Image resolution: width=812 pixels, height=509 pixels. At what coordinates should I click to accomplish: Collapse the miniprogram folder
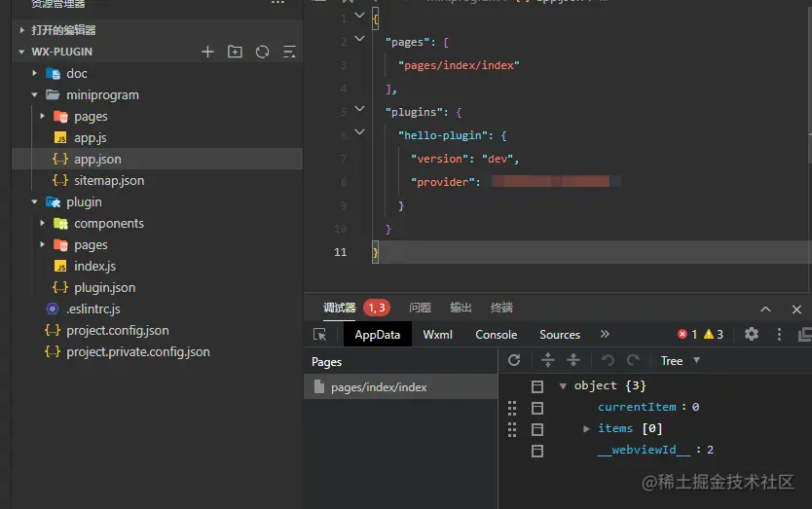click(34, 94)
